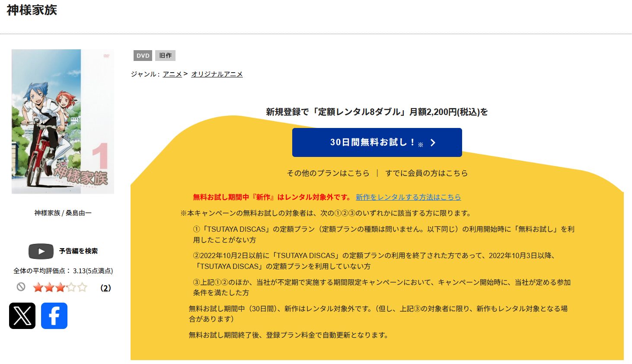The height and width of the screenshot is (364, 632).
Task: Rate with the fifth star
Action: 83,287
